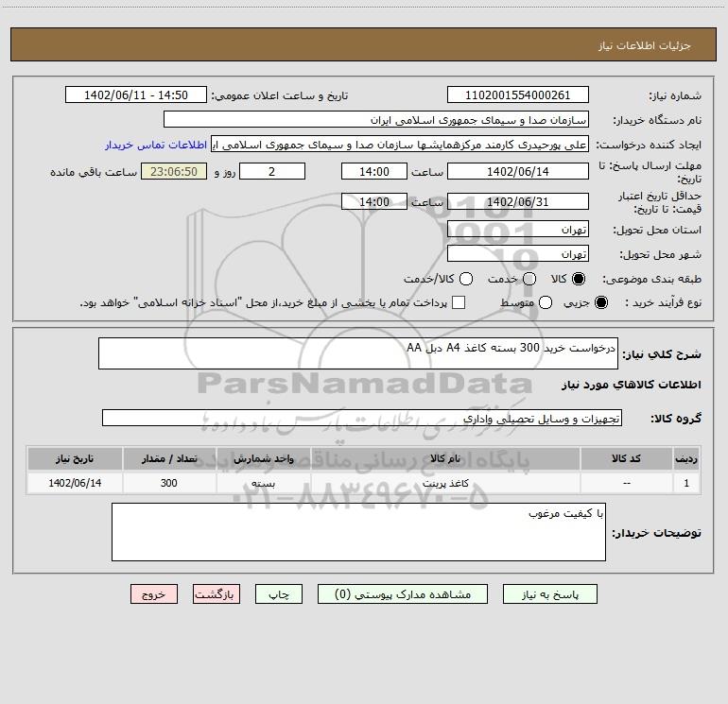This screenshot has width=728, height=704.
Task: Click the request creator field
Action: 400,144
